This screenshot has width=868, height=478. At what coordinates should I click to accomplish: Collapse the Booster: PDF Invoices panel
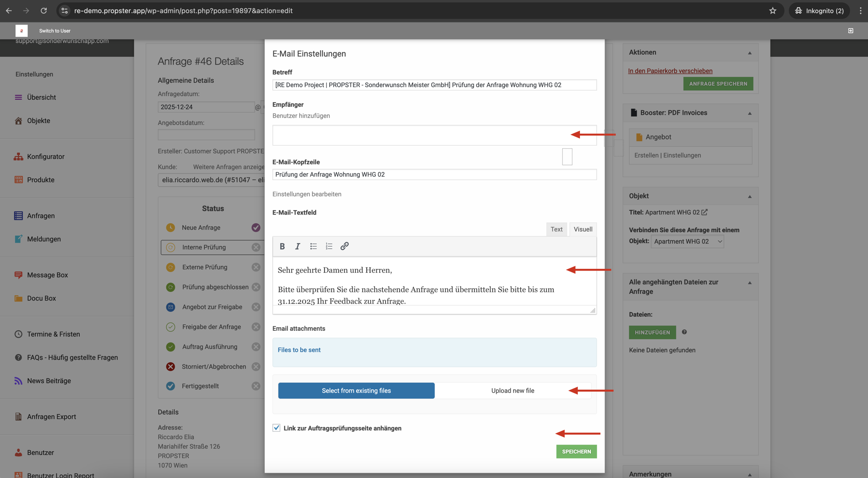[750, 113]
